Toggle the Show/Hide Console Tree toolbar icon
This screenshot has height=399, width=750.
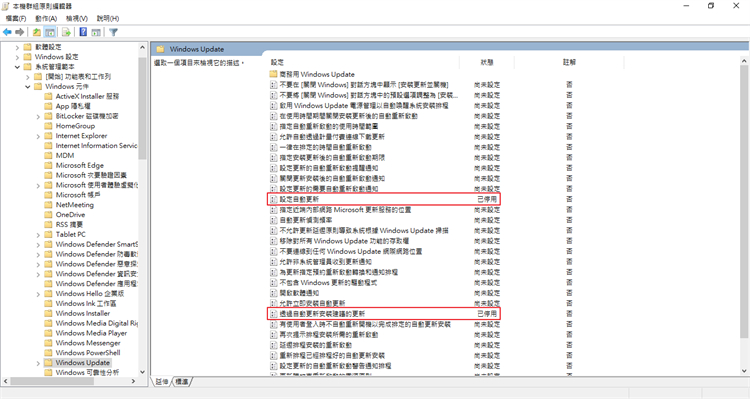(x=49, y=32)
